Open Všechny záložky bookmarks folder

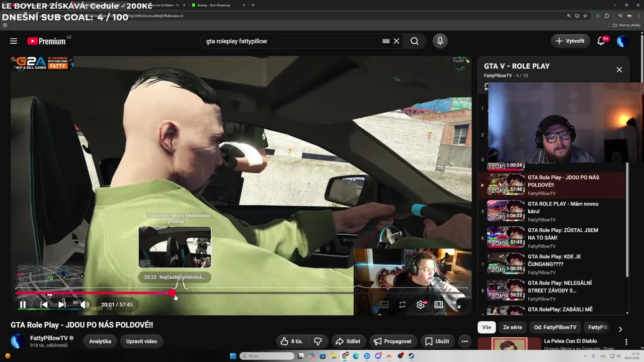coord(626,25)
